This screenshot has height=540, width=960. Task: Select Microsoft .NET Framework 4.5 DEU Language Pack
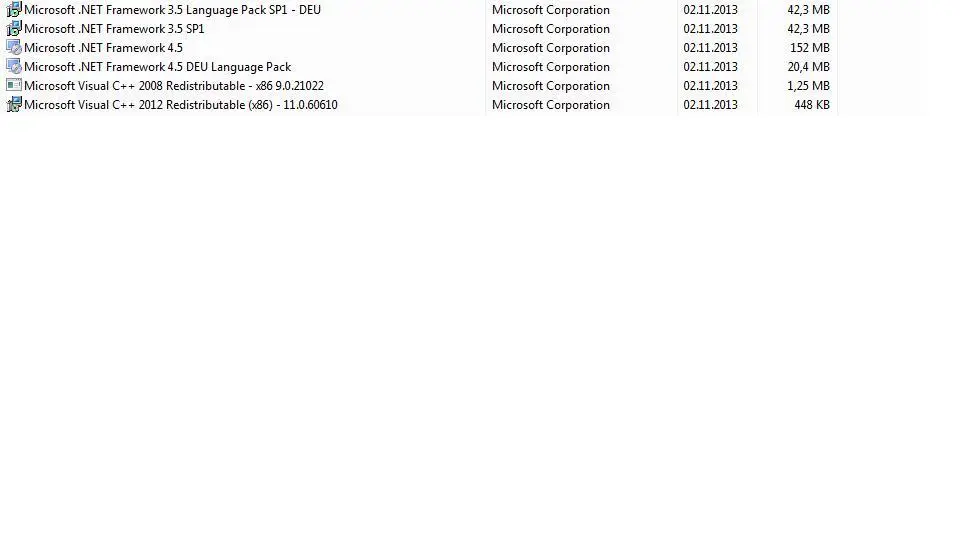pos(157,67)
